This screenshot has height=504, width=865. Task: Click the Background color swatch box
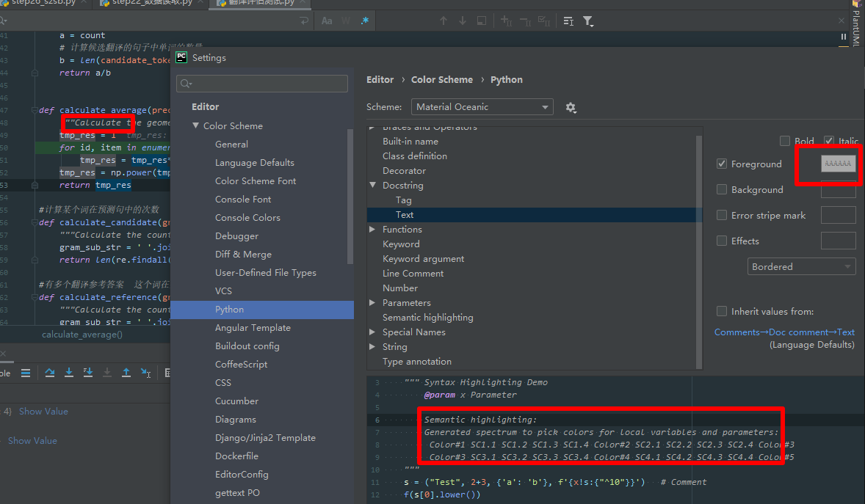tap(838, 190)
